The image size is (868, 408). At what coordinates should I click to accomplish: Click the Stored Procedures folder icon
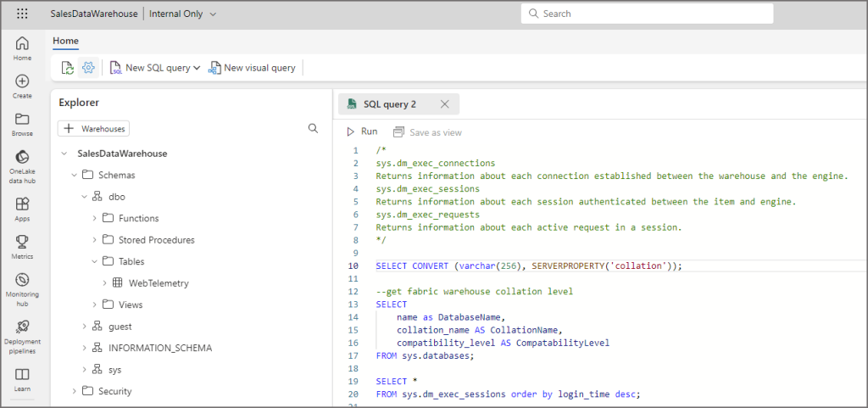click(x=108, y=240)
